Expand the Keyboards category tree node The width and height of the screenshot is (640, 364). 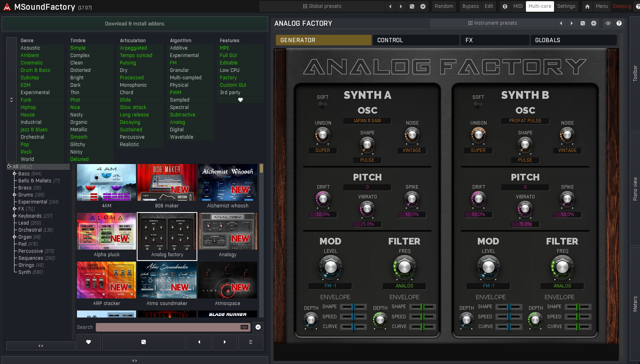point(14,216)
